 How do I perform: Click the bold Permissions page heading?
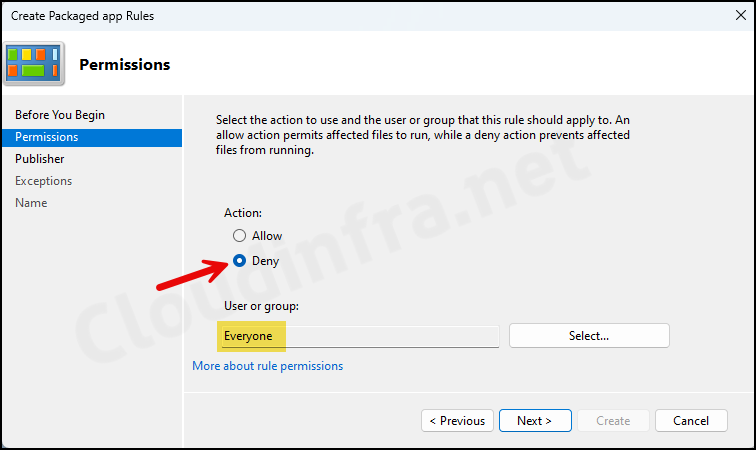click(x=124, y=65)
